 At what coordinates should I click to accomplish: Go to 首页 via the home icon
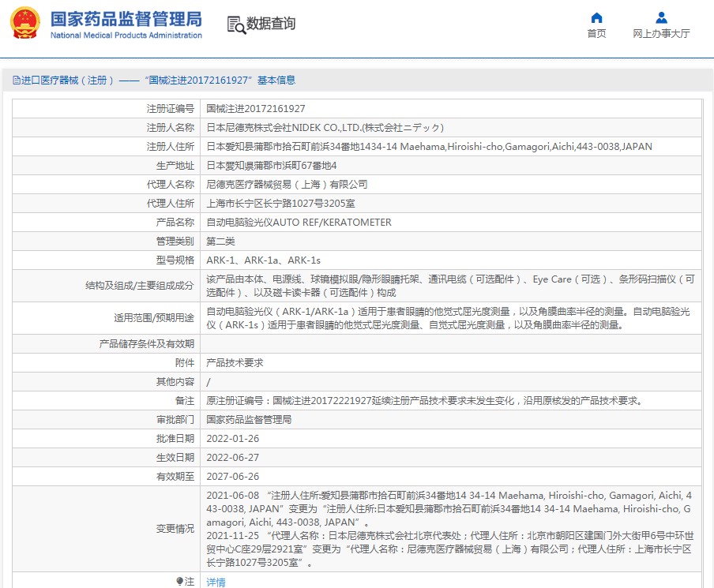click(x=596, y=17)
